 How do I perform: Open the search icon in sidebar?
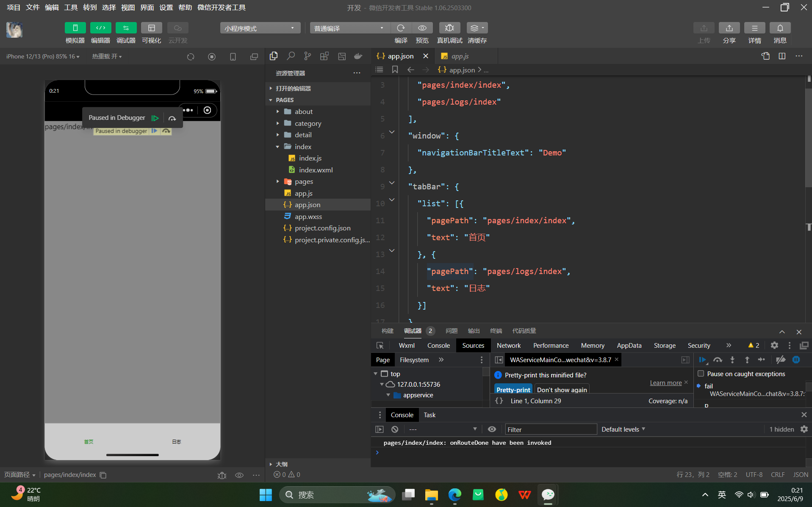291,56
